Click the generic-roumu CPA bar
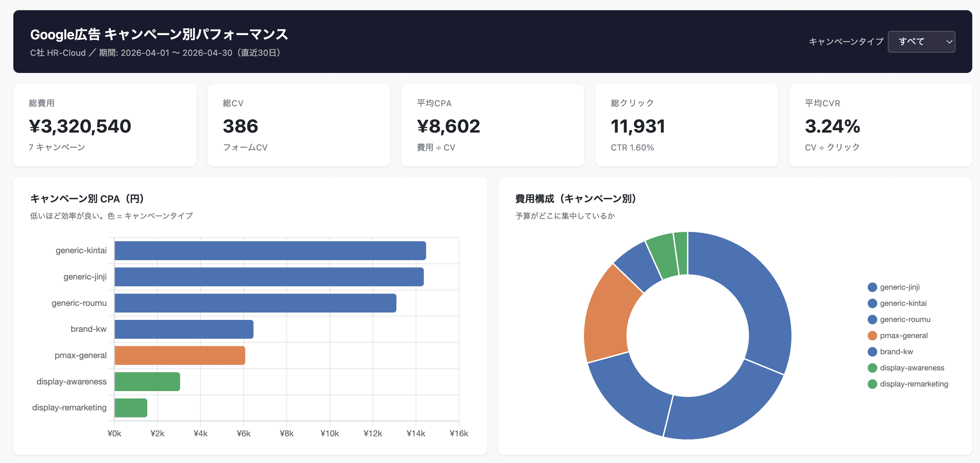980x463 pixels. coord(255,303)
